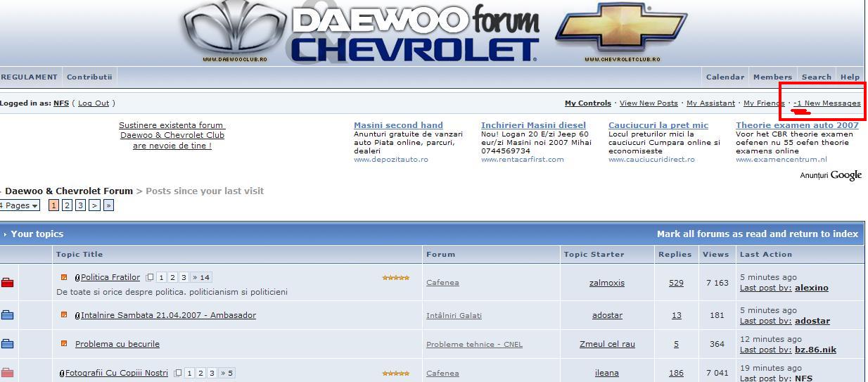Click the multi-page icon next to Politica Fratilor
The width and height of the screenshot is (868, 382).
click(150, 277)
